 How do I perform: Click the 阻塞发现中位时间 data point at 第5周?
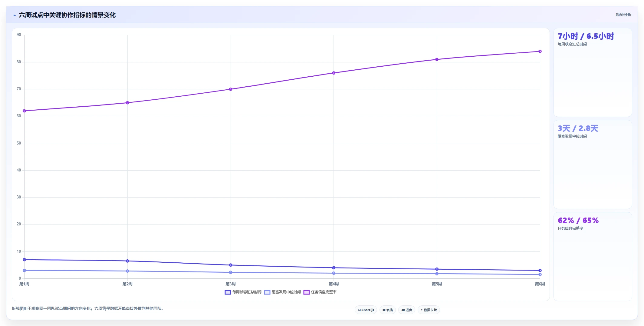coord(437,274)
